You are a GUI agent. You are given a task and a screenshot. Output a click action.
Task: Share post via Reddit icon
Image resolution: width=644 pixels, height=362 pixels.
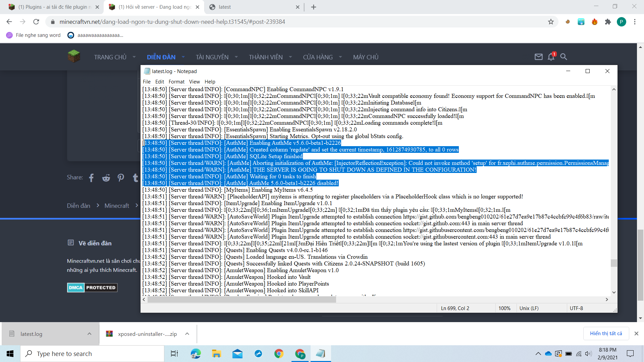(106, 178)
